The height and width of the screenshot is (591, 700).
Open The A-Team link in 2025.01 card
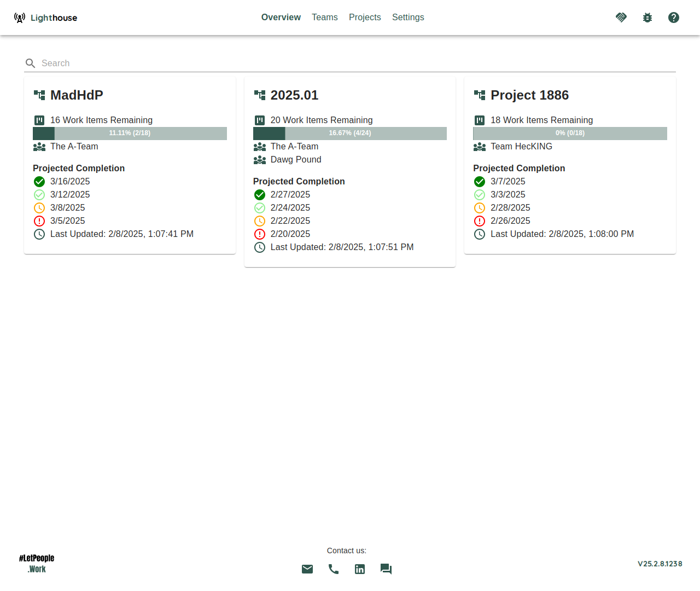click(294, 147)
